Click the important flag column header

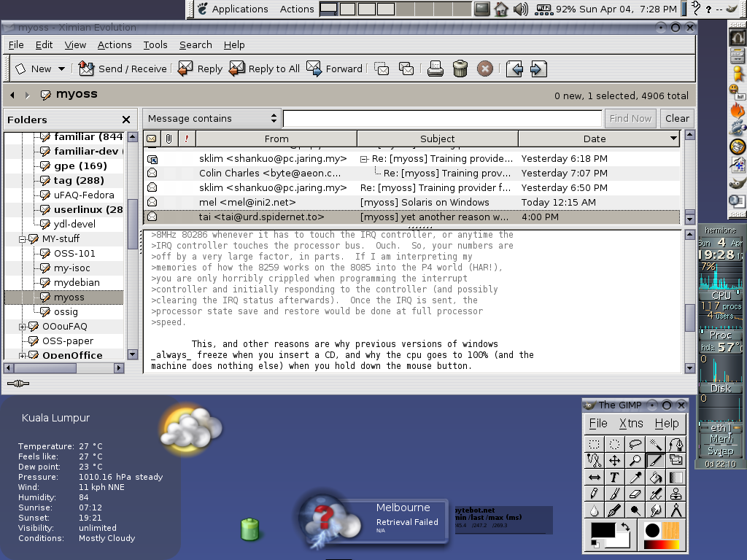[x=186, y=139]
